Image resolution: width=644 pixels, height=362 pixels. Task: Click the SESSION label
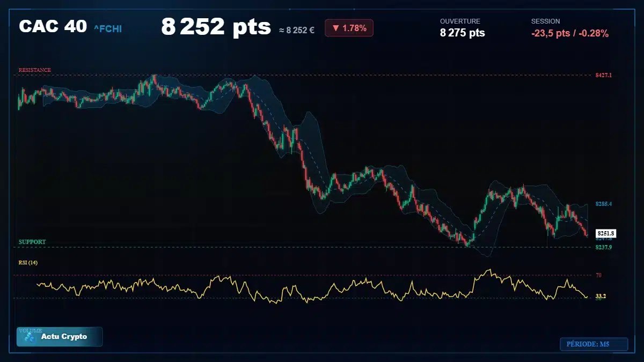(x=545, y=21)
